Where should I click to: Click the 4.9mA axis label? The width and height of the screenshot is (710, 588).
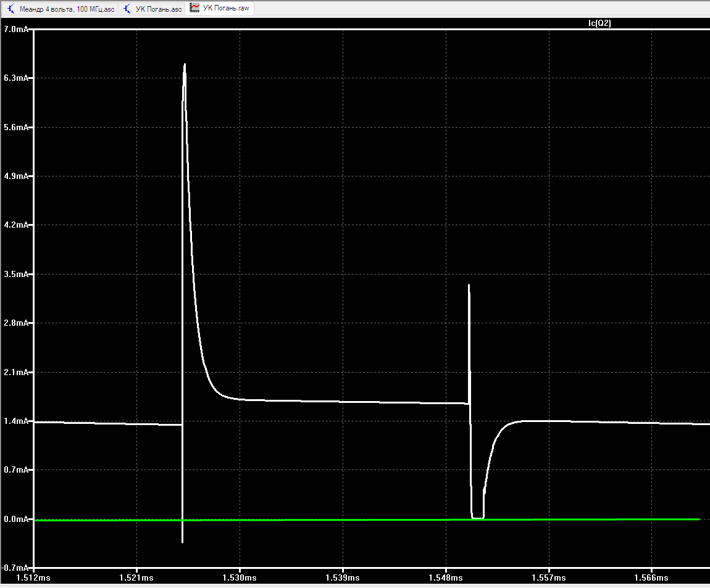[x=16, y=176]
